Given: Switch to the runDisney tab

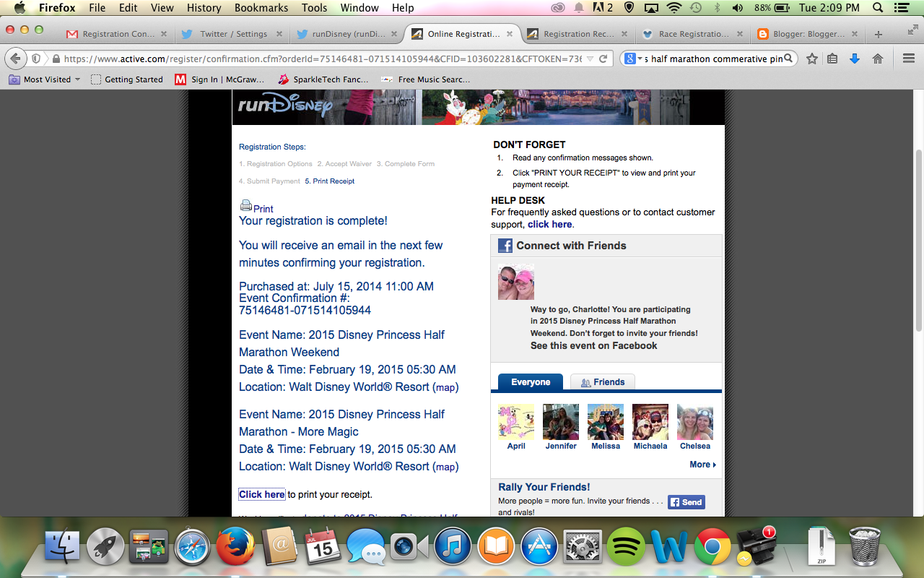Looking at the screenshot, I should coord(347,34).
